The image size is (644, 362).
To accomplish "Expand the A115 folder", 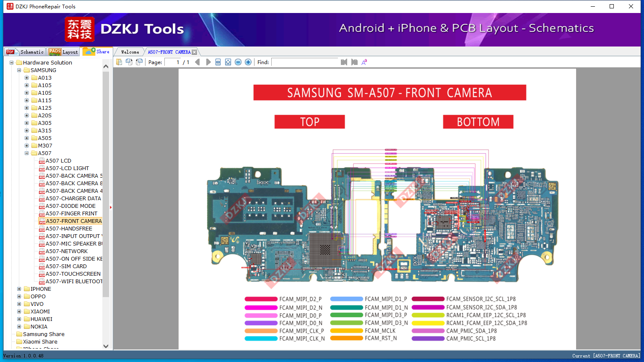I will [27, 100].
